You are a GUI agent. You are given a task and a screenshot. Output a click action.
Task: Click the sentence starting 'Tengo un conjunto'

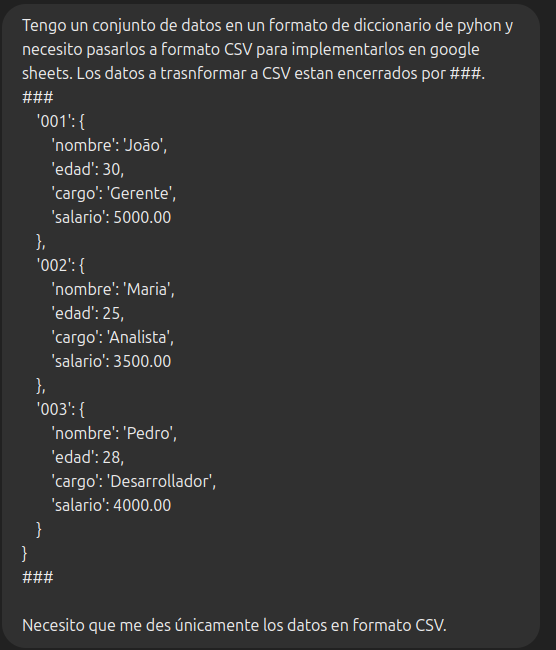pyautogui.click(x=267, y=49)
